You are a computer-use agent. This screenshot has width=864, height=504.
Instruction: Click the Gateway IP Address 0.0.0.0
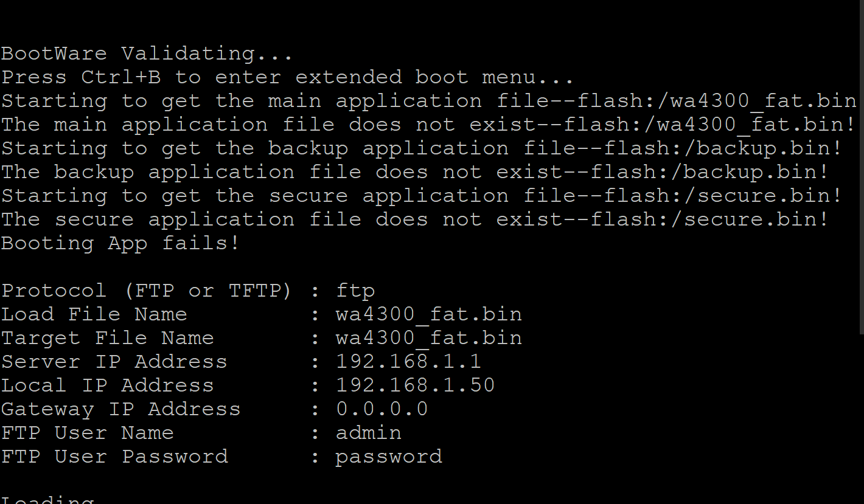(381, 409)
